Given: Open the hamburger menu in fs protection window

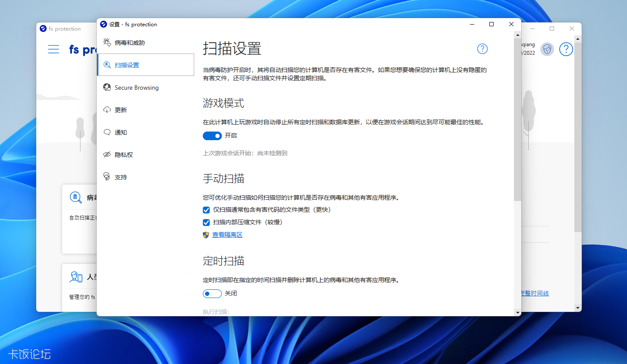Looking at the screenshot, I should click(54, 49).
